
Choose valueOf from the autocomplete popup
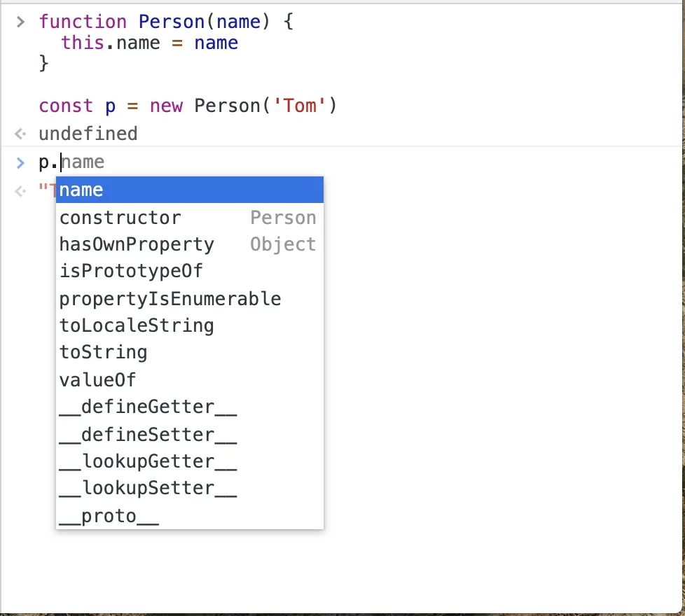(190, 380)
